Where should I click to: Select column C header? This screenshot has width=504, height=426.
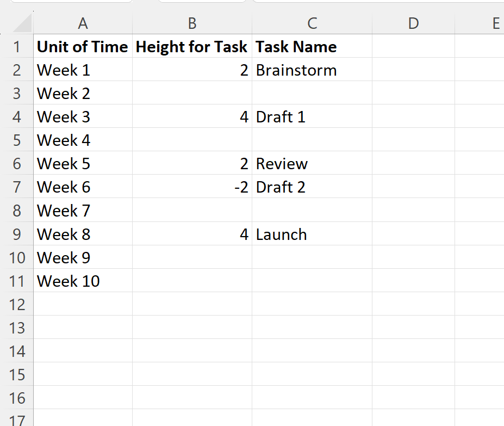click(x=312, y=23)
